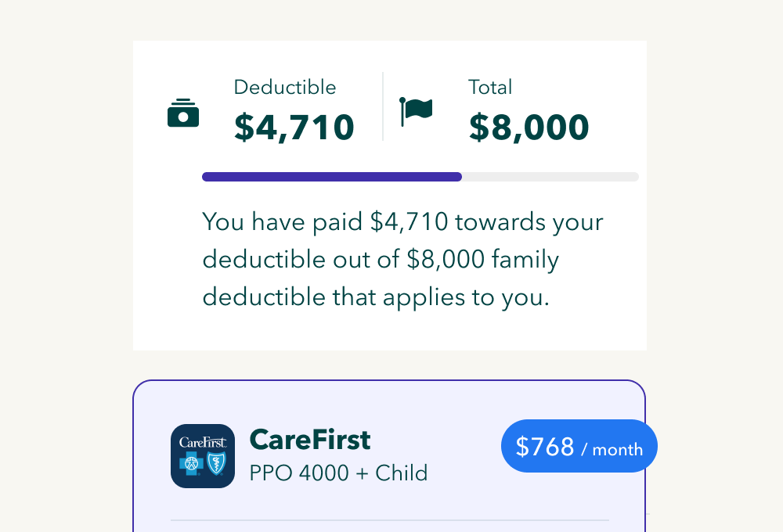Open the CareFirst plan name heading
The image size is (783, 532).
tap(310, 440)
